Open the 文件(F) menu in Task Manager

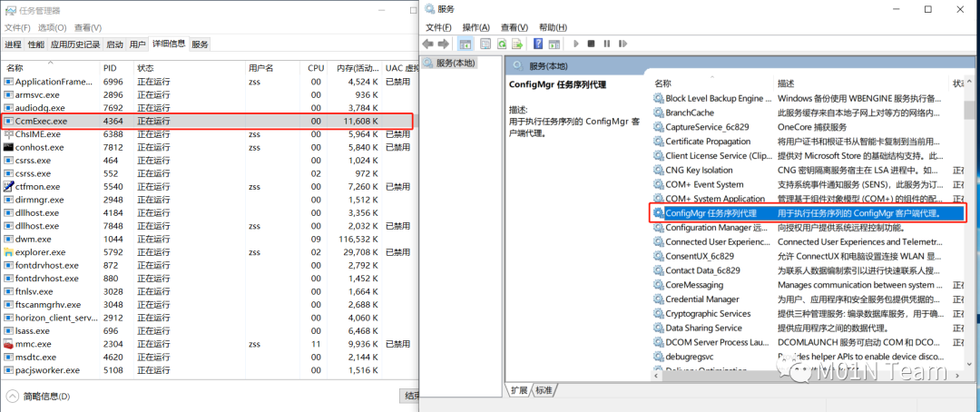(17, 27)
